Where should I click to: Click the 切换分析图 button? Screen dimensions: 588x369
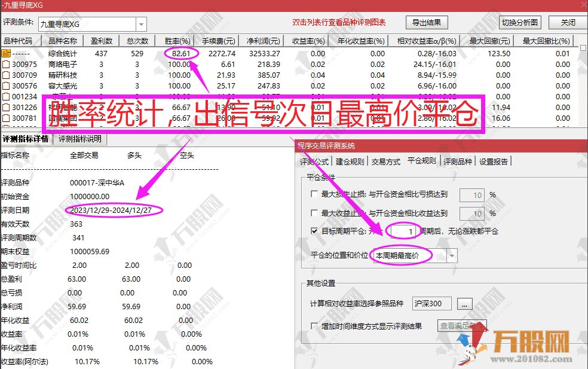520,23
